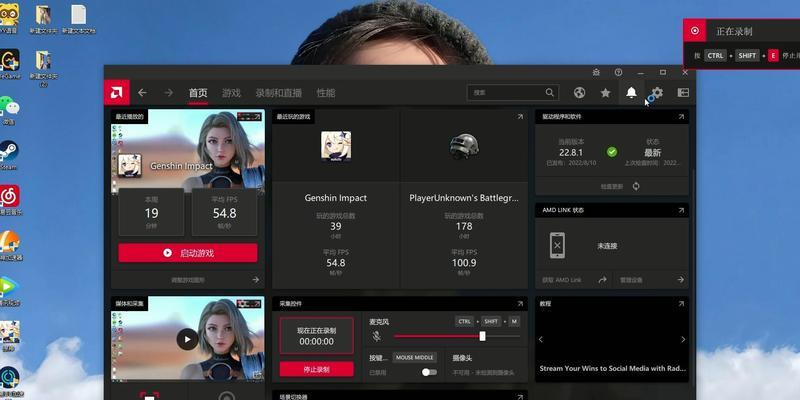Open the 录制和直播 tab
The image size is (800, 400).
279,93
